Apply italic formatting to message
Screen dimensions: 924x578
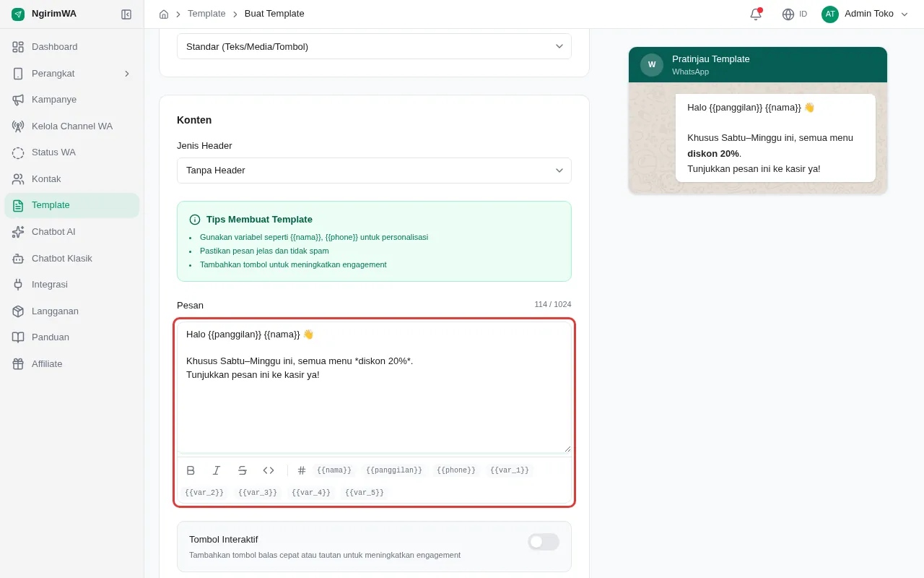pyautogui.click(x=217, y=470)
